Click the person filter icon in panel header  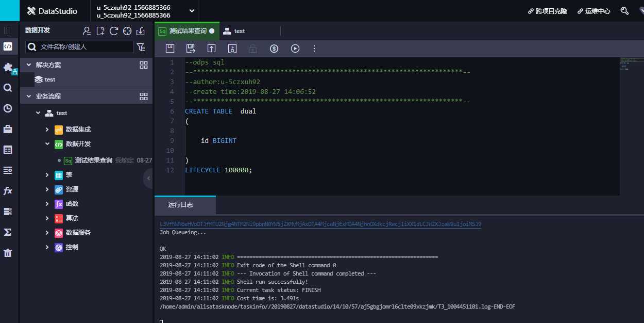pos(87,31)
